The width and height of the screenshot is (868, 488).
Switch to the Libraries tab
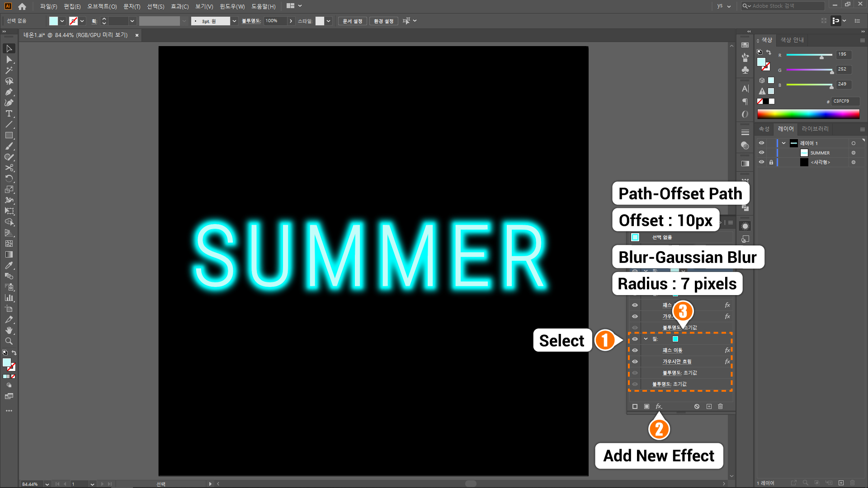[x=815, y=129]
